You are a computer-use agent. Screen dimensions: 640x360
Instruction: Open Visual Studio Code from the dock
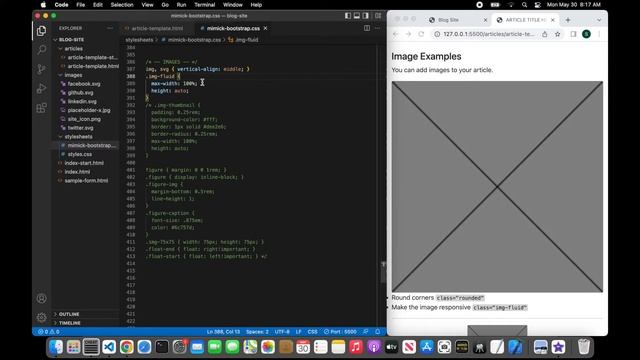(x=109, y=347)
